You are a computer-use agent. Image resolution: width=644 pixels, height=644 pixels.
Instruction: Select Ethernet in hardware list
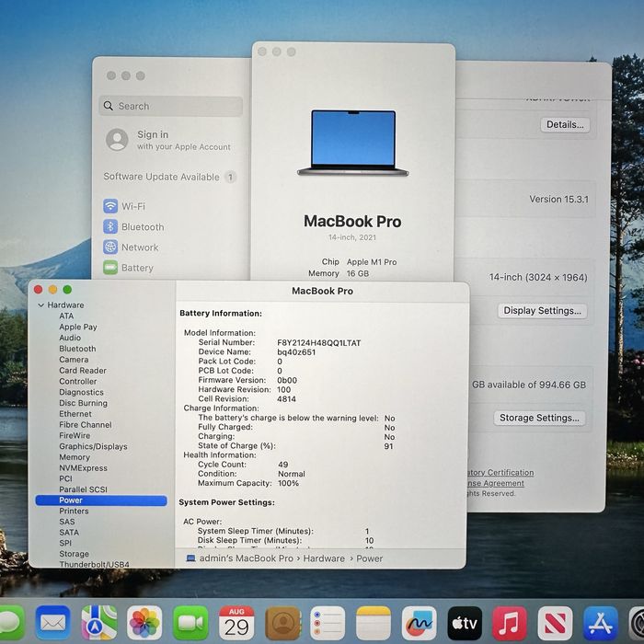point(75,414)
